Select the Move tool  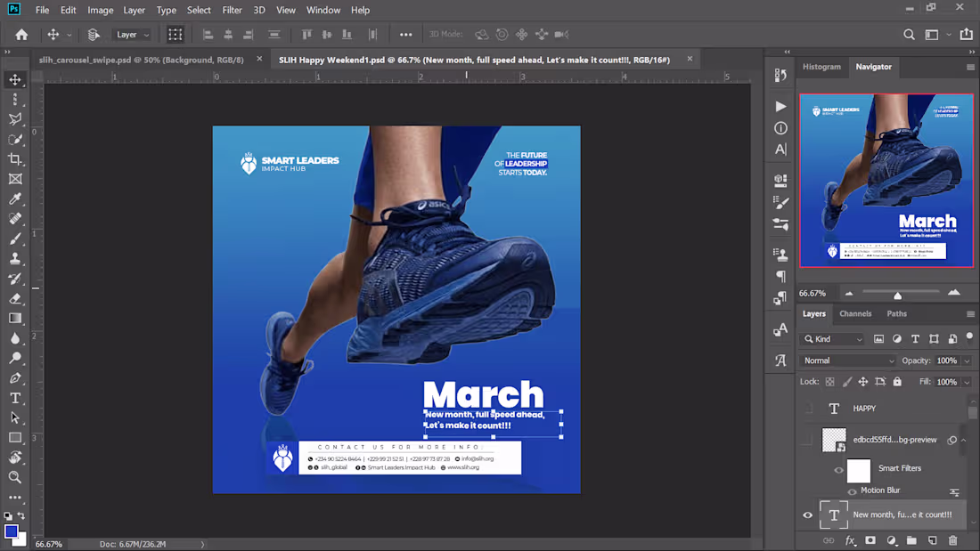[15, 79]
